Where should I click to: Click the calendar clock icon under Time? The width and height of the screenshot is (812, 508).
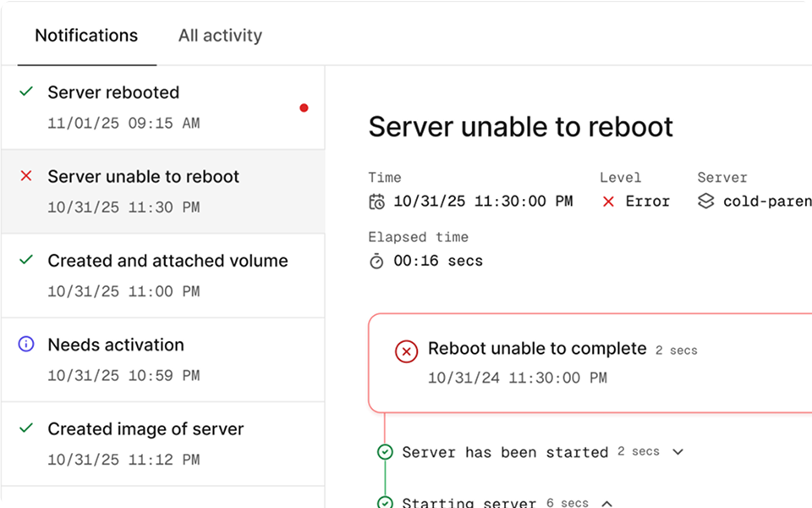[x=376, y=202]
